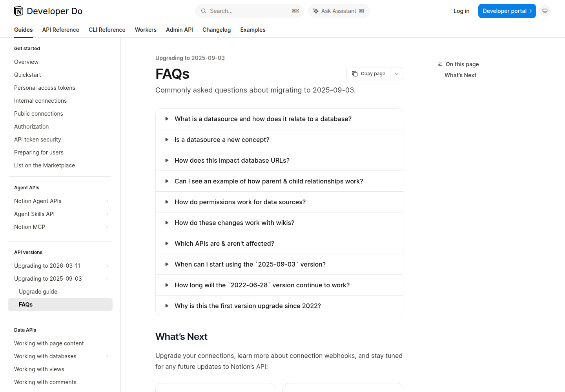This screenshot has height=392, width=565.
Task: Click the Notion logo icon
Action: (18, 11)
